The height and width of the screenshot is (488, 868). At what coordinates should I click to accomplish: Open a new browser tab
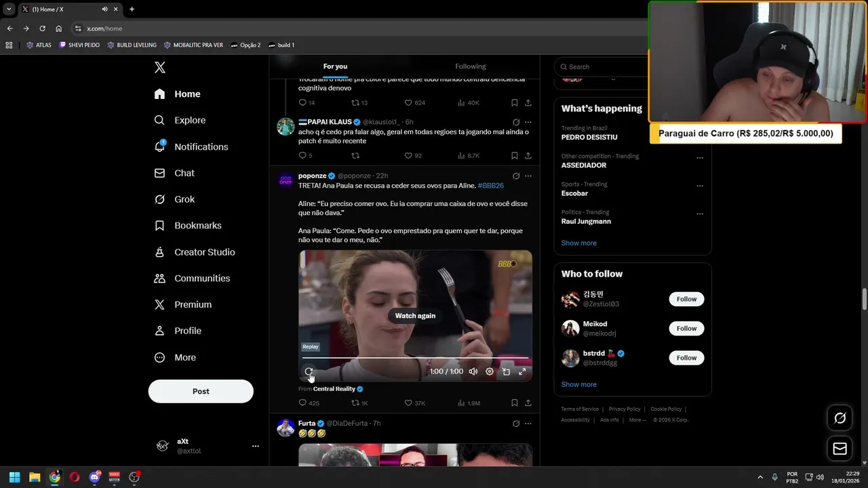tap(132, 9)
